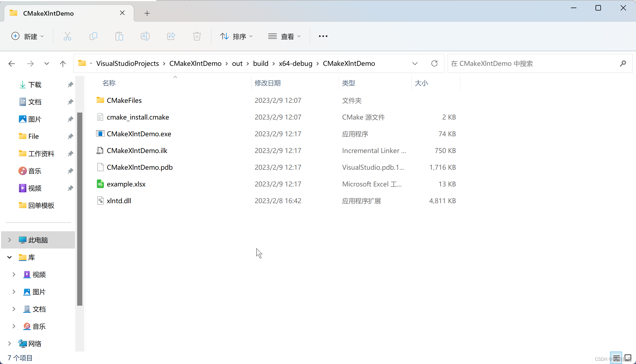636x364 pixels.
Task: Click the Share icon in toolbar
Action: click(x=171, y=36)
